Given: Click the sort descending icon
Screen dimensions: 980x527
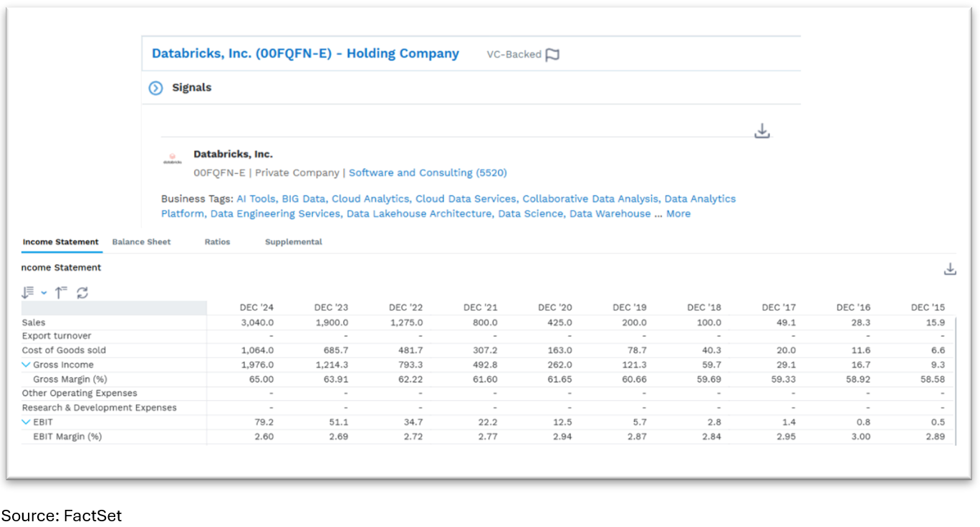Looking at the screenshot, I should [x=28, y=292].
